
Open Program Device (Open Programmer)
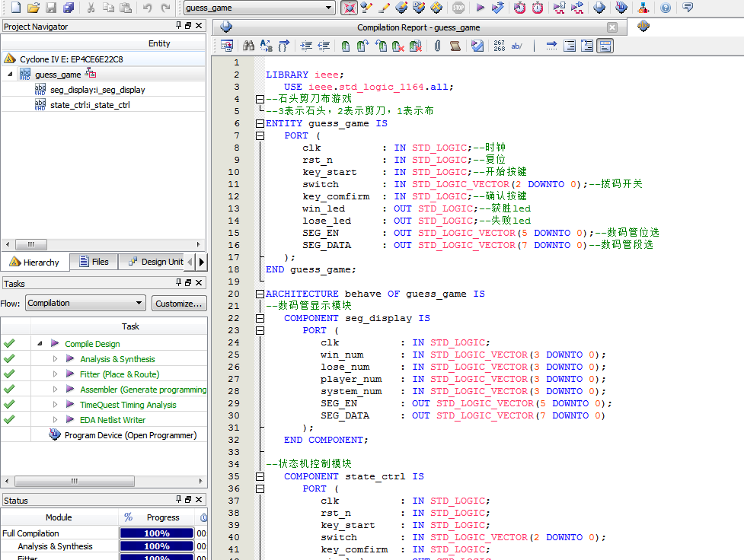[130, 434]
